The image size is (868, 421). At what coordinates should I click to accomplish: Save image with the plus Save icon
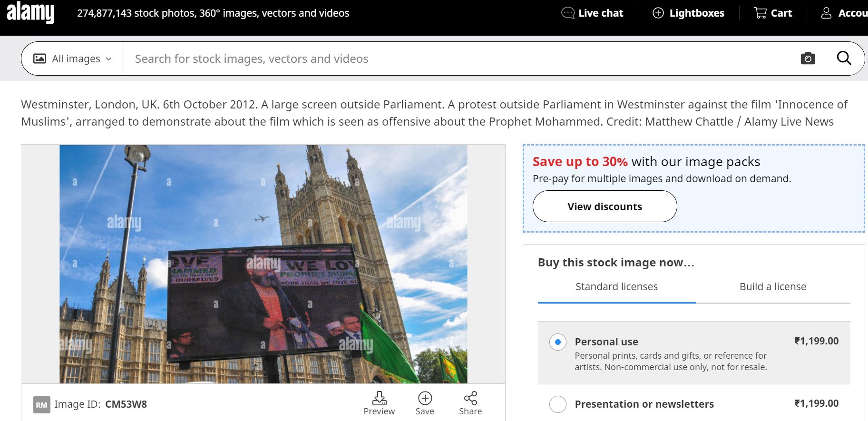[x=425, y=398]
